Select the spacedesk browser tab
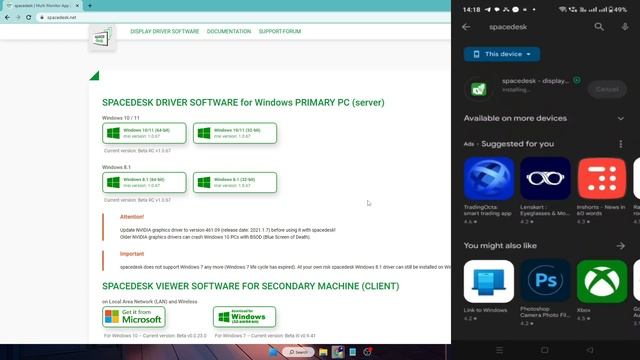Viewport: 640px width, 360px height. (x=42, y=6)
